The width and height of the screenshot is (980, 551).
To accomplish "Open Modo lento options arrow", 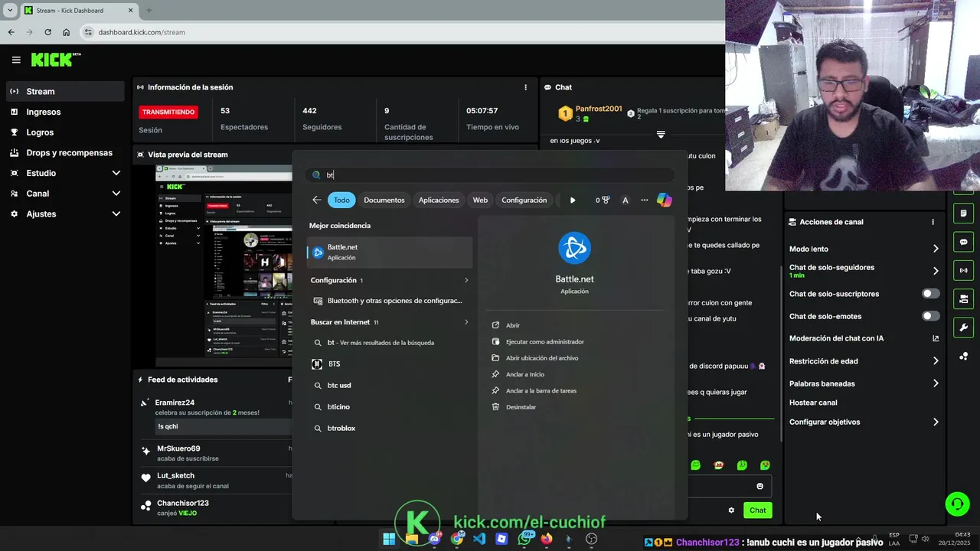I will (x=936, y=249).
